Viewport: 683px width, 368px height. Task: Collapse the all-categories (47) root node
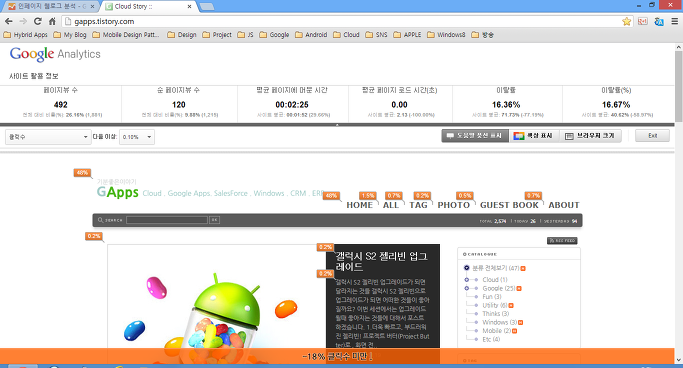[x=467, y=268]
